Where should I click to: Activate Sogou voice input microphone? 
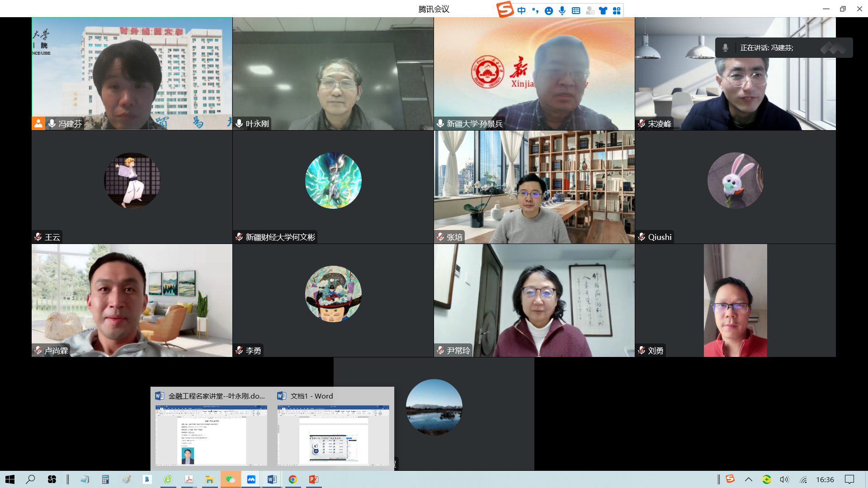pos(562,10)
